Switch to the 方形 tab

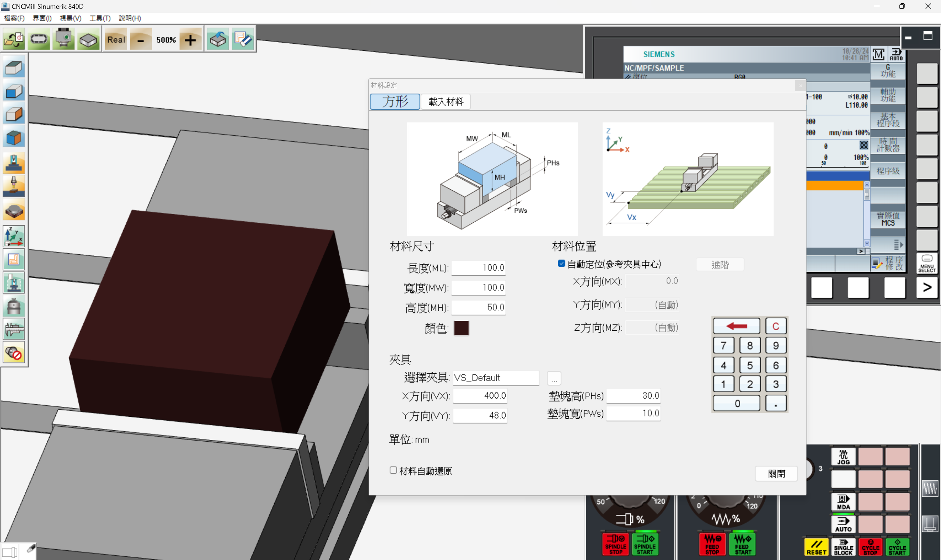coord(395,101)
